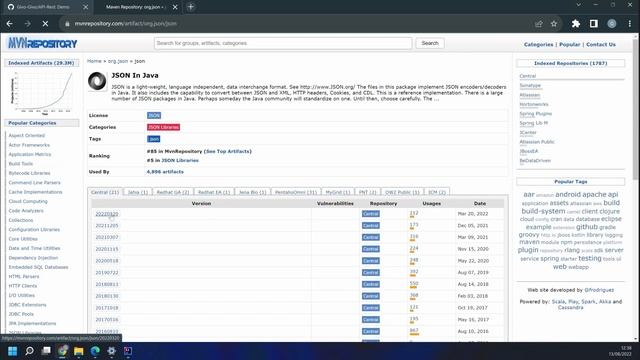Open IntelliJ IDEA from the taskbar
The height and width of the screenshot is (360, 640).
click(128, 351)
